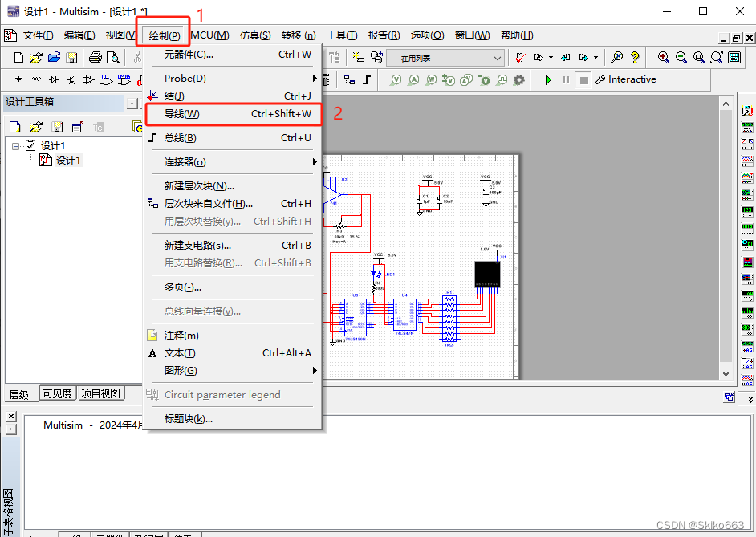Viewport: 756px width, 537px height.
Task: Place a Transistor component
Action: (71, 79)
